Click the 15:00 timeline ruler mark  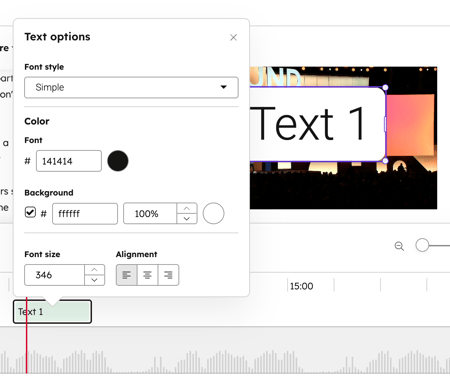tap(301, 286)
